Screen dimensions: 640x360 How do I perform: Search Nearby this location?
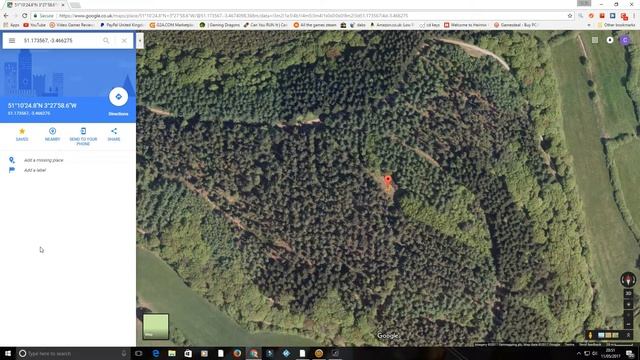coord(52,134)
